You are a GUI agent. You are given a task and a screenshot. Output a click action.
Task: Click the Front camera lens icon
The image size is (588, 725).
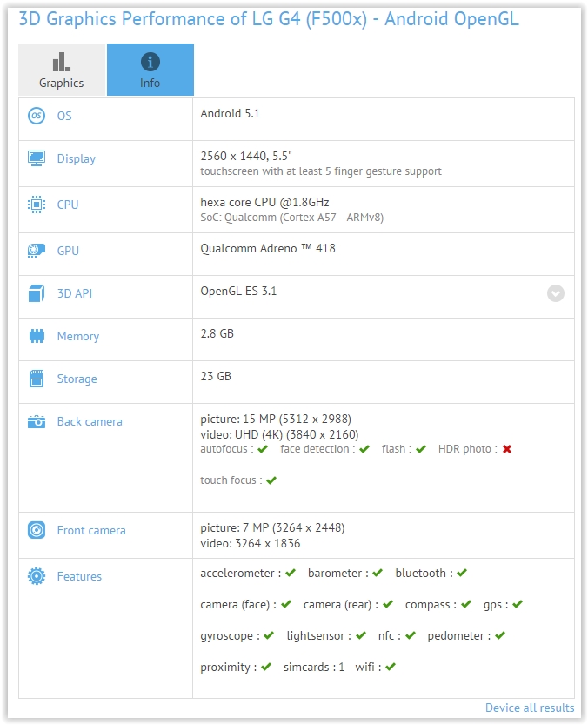pyautogui.click(x=37, y=530)
